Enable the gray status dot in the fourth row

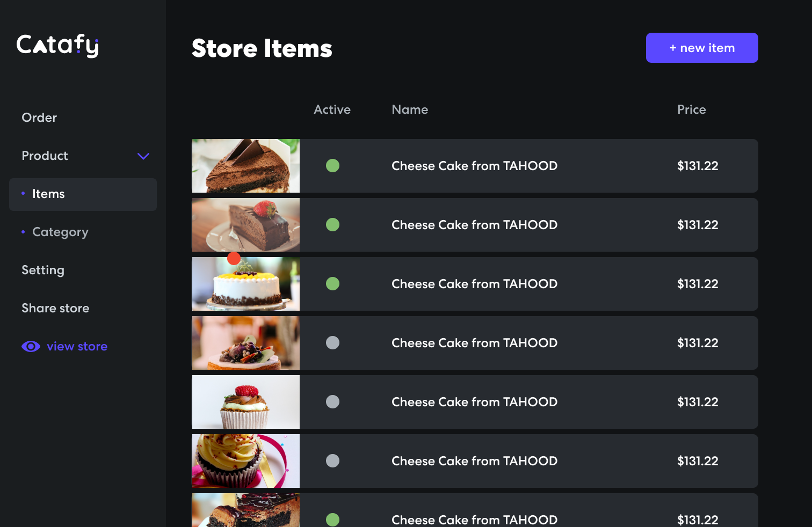[333, 343]
